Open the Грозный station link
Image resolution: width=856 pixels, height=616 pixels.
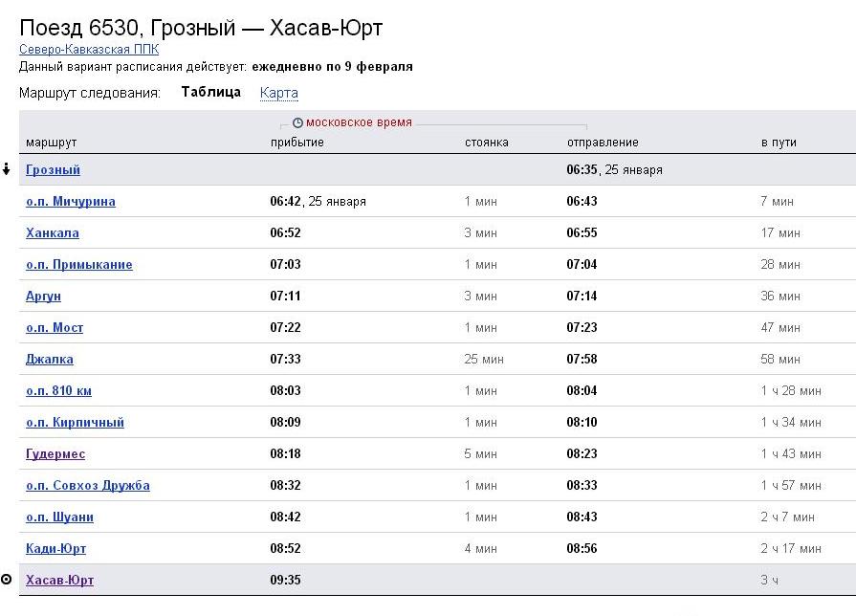point(53,170)
